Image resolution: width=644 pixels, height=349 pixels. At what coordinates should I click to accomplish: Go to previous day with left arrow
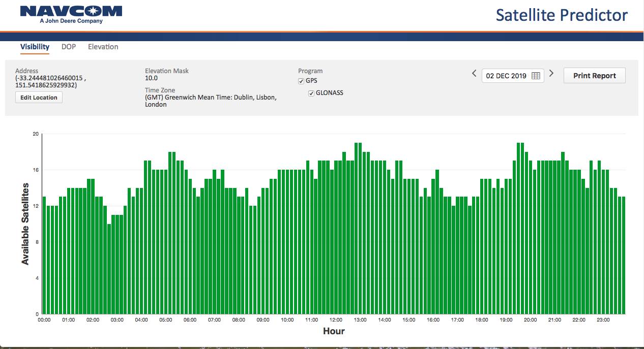point(474,74)
